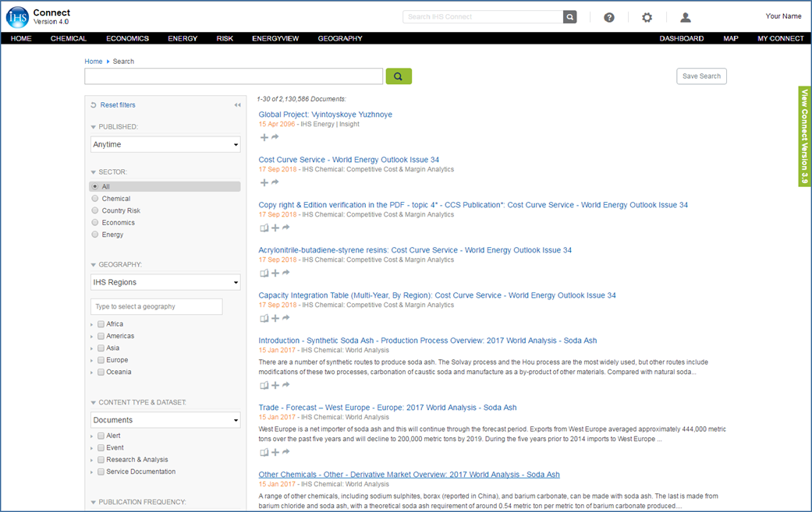The image size is (812, 512).
Task: Click the 'Type to select a geography' field
Action: click(x=156, y=306)
